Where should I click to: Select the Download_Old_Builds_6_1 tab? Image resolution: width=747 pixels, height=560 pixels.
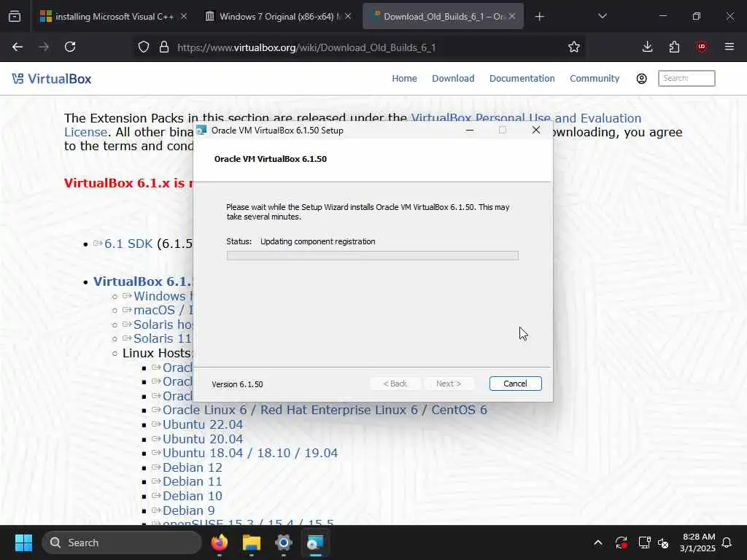443,17
